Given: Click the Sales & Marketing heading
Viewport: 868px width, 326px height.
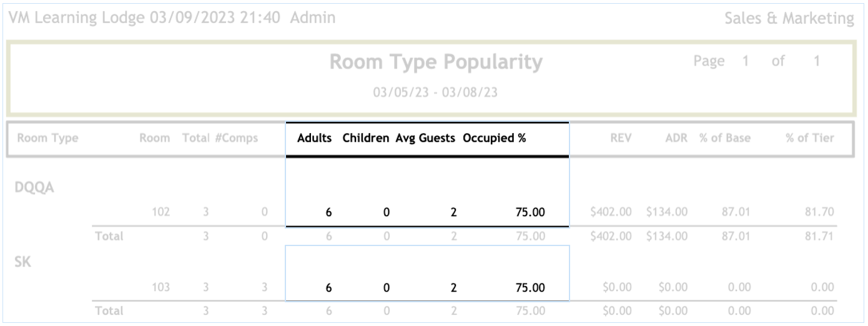Looking at the screenshot, I should pos(789,19).
